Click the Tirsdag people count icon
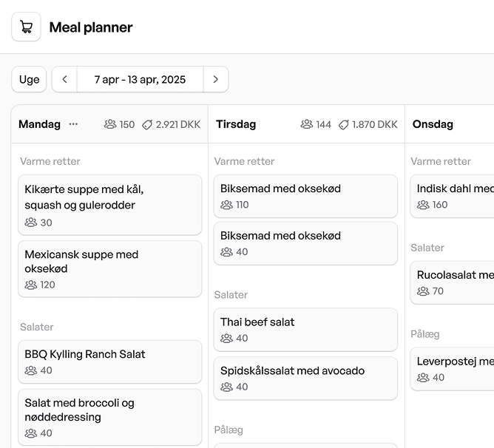 coord(307,125)
